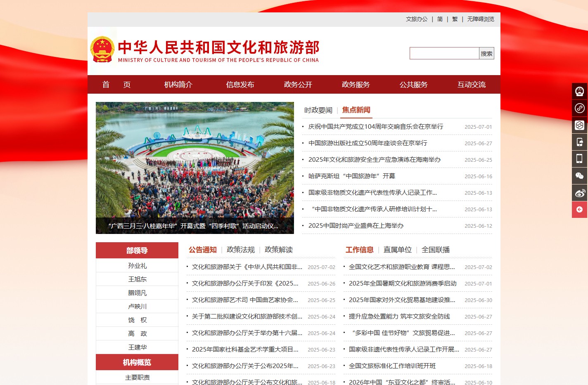The width and height of the screenshot is (588, 385).
Task: Select the 焦点新闻 tab
Action: (x=356, y=110)
